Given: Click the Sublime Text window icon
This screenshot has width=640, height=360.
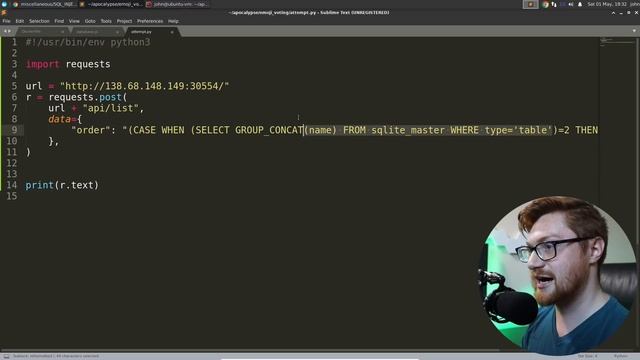Looking at the screenshot, I should pos(4,13).
